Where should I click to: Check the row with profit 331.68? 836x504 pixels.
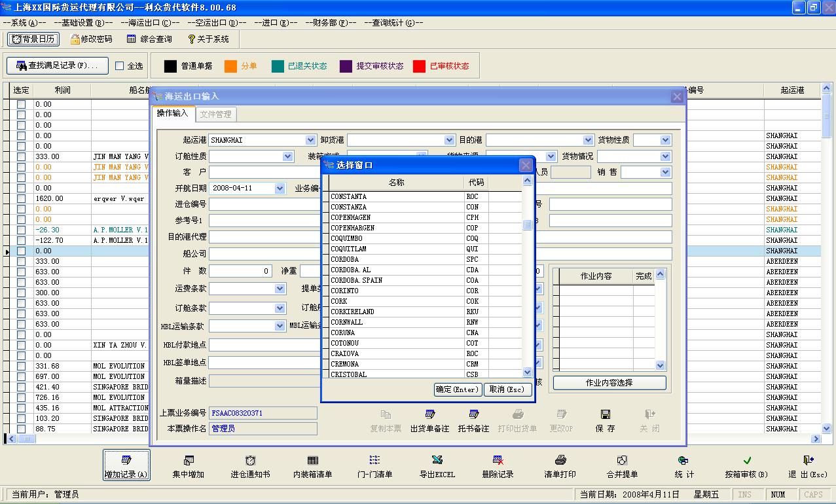22,366
